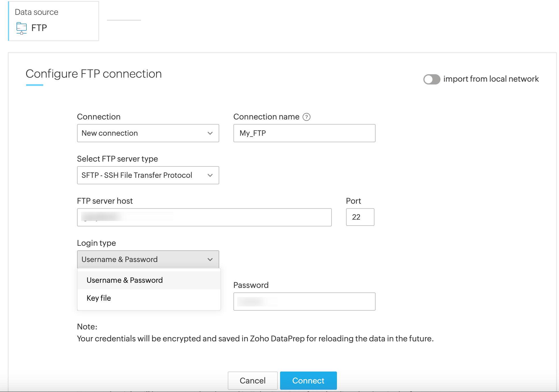
Task: Toggle import from local network switch
Action: pyautogui.click(x=431, y=79)
